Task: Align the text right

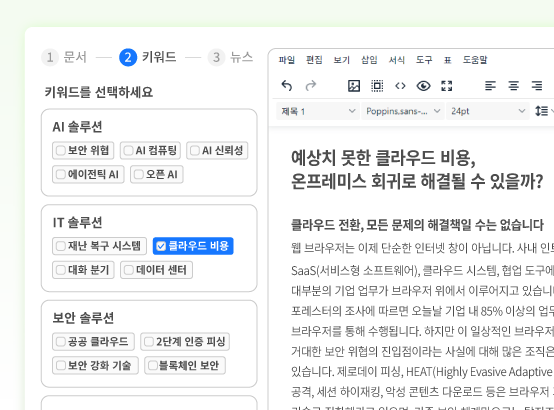Action: tap(537, 86)
